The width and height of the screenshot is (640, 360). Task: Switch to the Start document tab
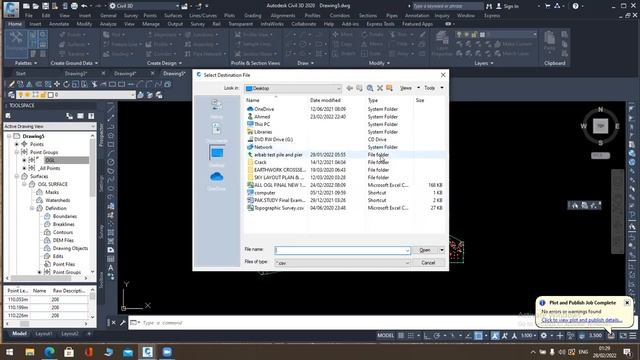(20, 73)
